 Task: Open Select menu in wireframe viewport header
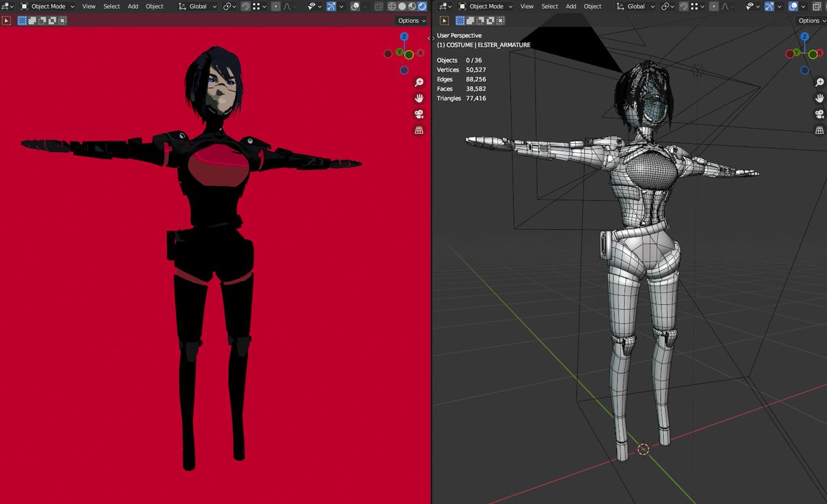pos(550,6)
